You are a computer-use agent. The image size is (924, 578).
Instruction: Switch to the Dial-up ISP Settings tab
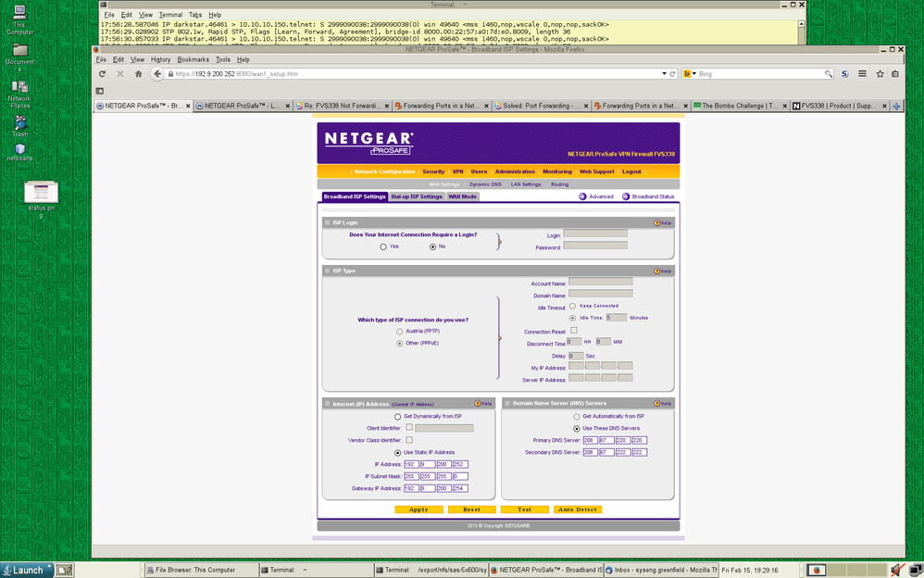tap(416, 195)
